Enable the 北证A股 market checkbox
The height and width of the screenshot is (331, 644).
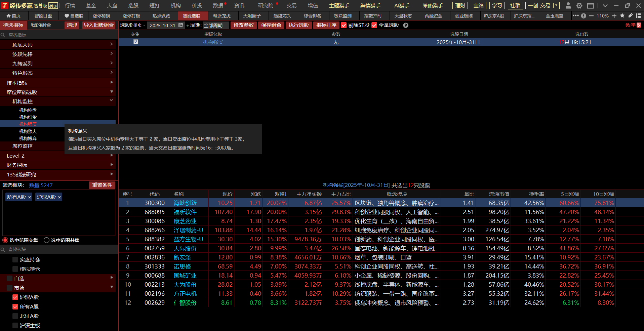point(15,316)
